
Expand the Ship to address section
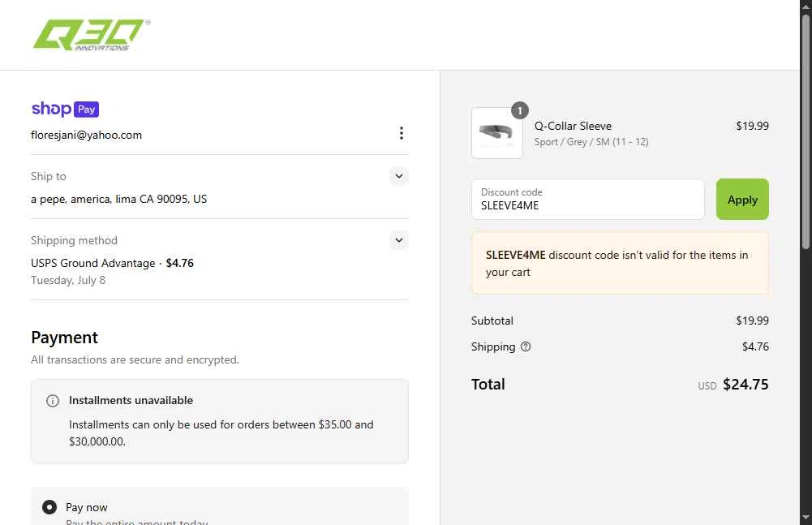399,176
